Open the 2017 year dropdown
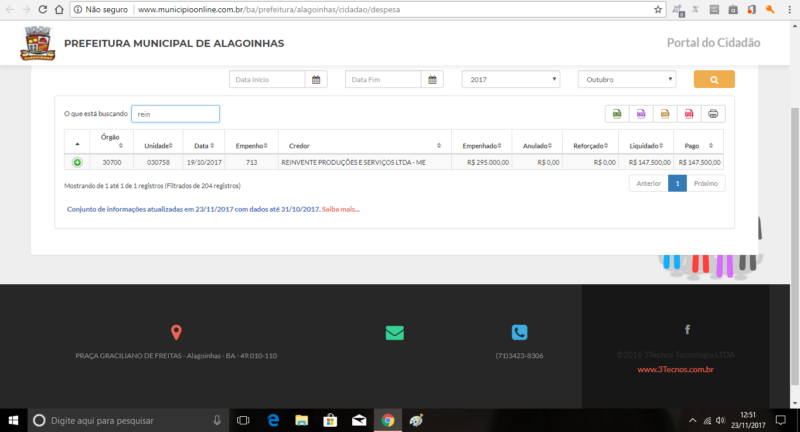 coord(511,79)
